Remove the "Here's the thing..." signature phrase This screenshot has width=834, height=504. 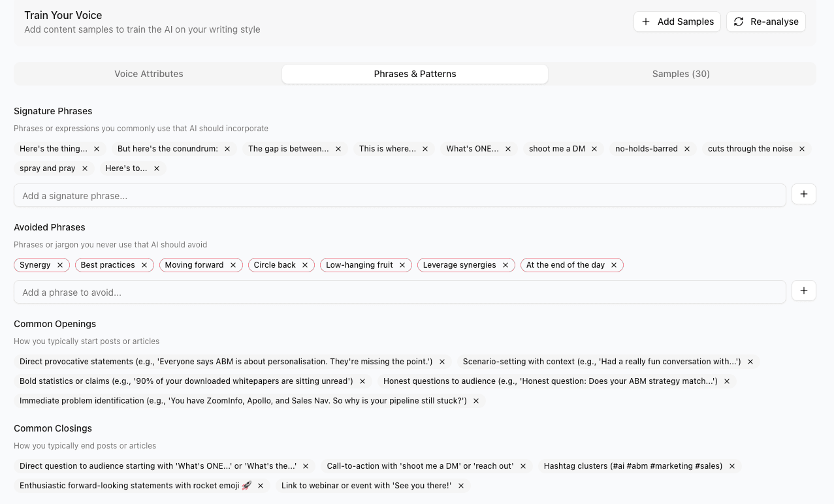[x=96, y=148]
